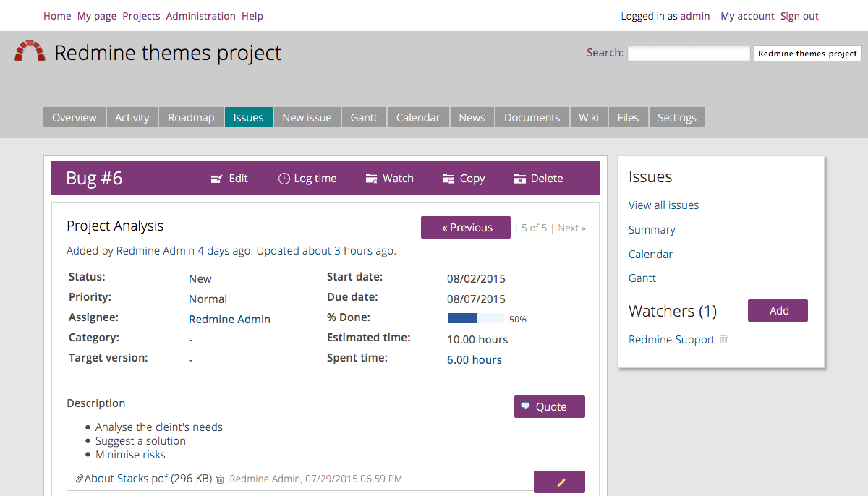
Task: Click the start date value 08/02/2015
Action: pyautogui.click(x=476, y=279)
